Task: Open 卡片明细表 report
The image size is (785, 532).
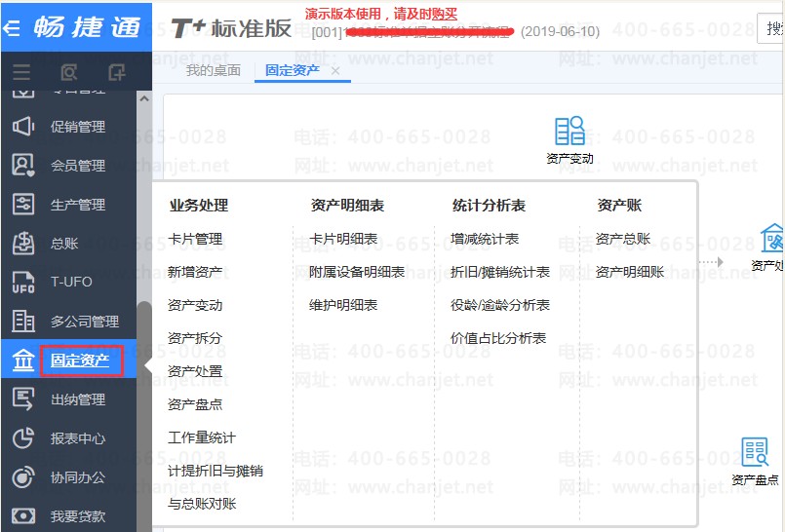Action: [343, 239]
